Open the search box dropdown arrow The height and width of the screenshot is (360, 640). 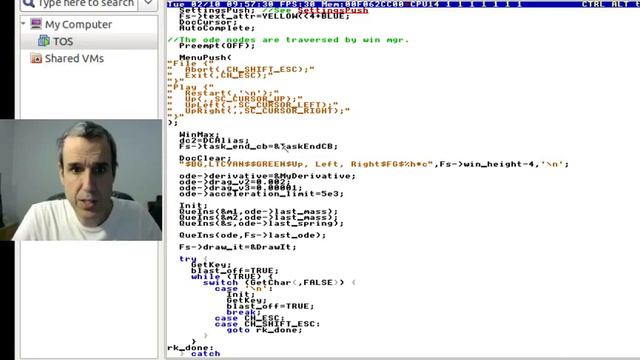(148, 3)
